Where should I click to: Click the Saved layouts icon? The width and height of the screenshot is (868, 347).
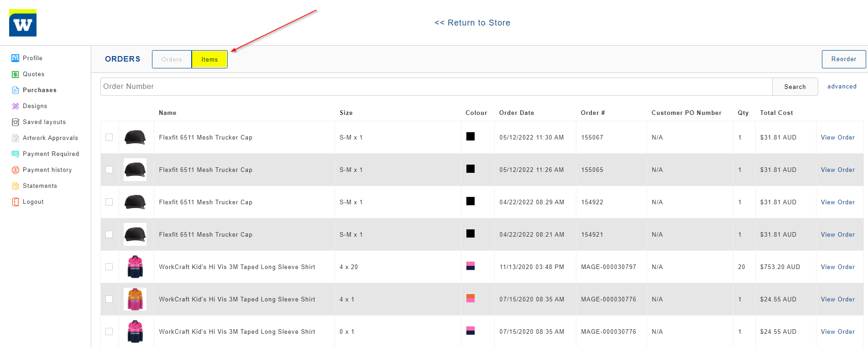point(16,122)
